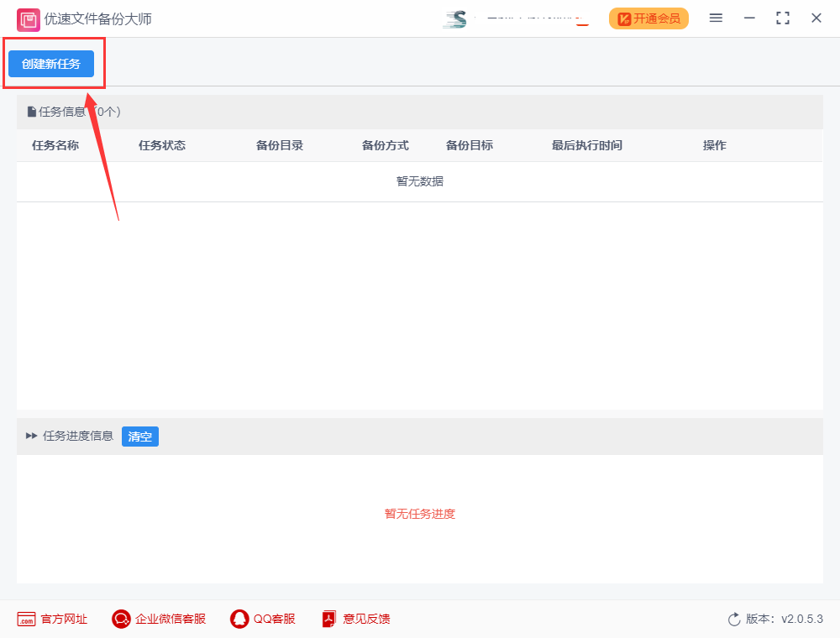Open the VIP 开通会员 membership icon
Screen dimensions: 840x638
tap(648, 18)
